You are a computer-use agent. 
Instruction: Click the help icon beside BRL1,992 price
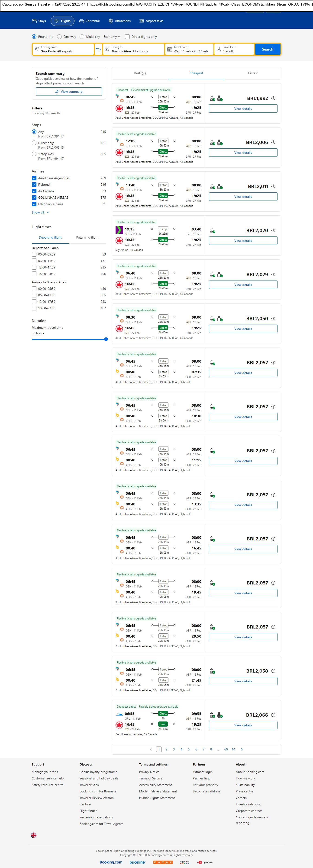point(273,98)
